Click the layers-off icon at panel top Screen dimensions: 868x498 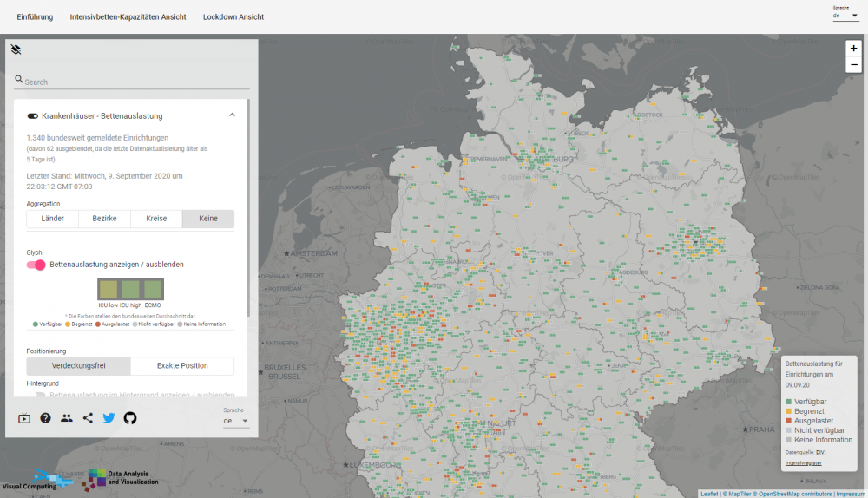(16, 49)
